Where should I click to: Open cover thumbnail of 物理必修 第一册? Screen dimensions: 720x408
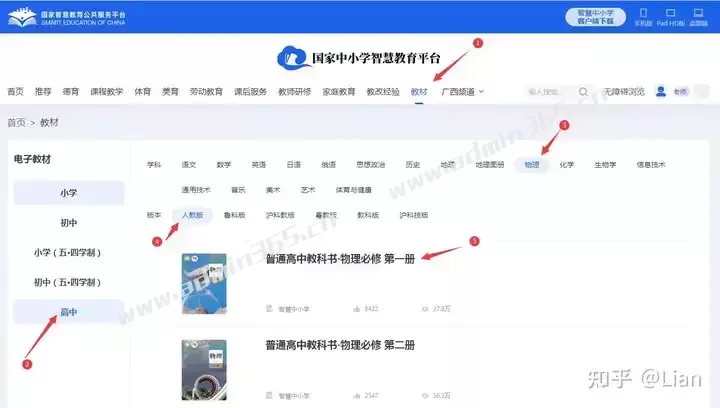pyautogui.click(x=204, y=284)
